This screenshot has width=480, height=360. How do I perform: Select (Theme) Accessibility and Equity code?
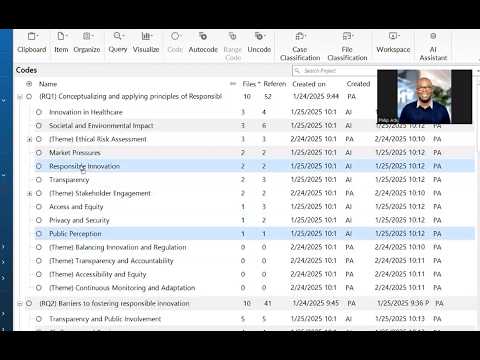(98, 274)
